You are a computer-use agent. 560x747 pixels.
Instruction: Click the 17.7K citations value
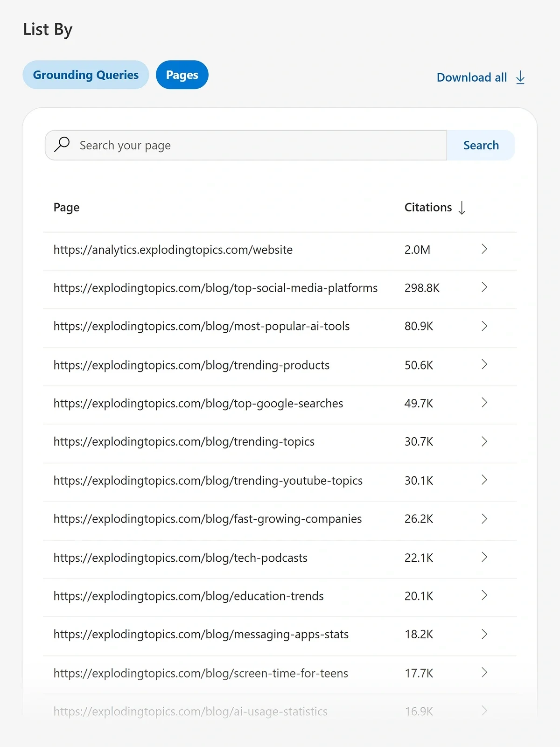click(419, 674)
